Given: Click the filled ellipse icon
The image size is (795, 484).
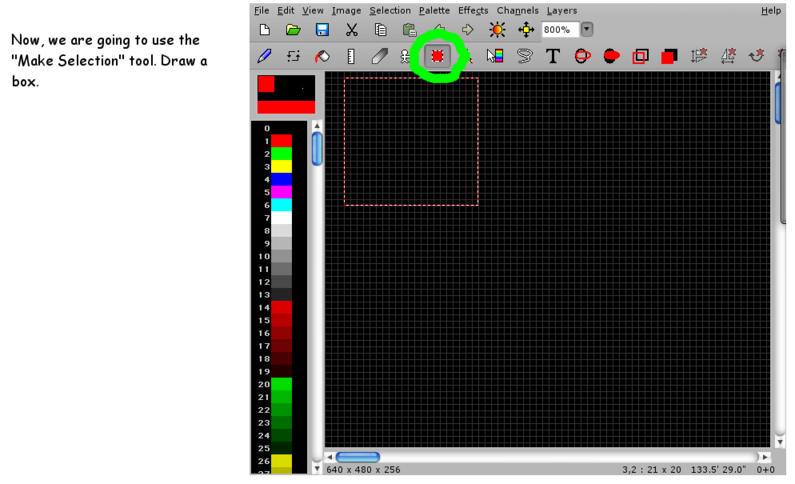Looking at the screenshot, I should pyautogui.click(x=611, y=56).
